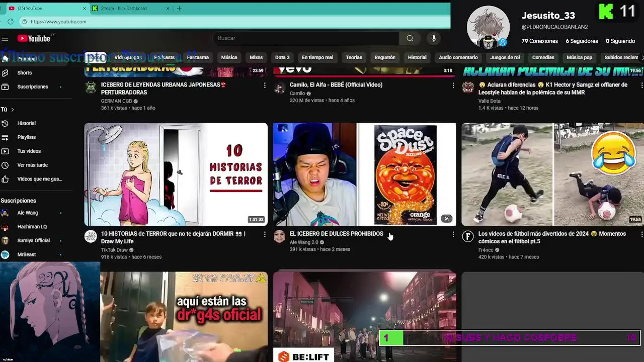Select the Teorías chip
This screenshot has height=362, width=644.
(354, 57)
